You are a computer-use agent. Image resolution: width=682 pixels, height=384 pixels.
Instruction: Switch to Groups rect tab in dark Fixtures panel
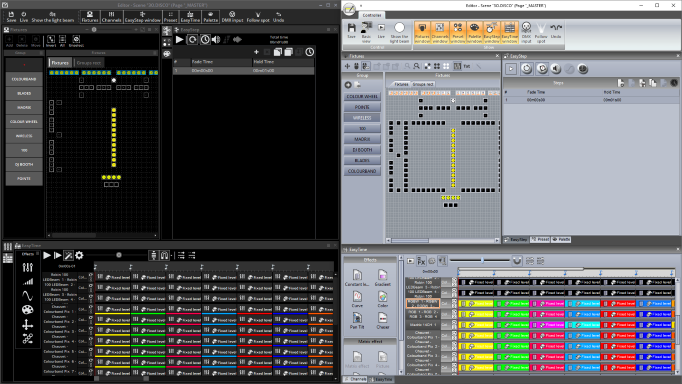click(x=89, y=63)
